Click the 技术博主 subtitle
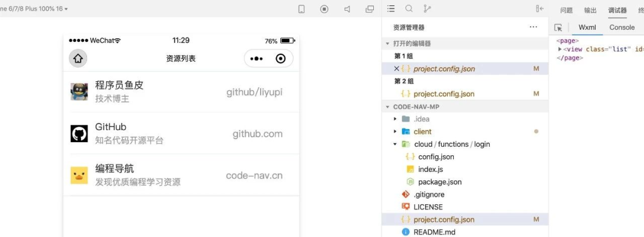 pos(112,99)
